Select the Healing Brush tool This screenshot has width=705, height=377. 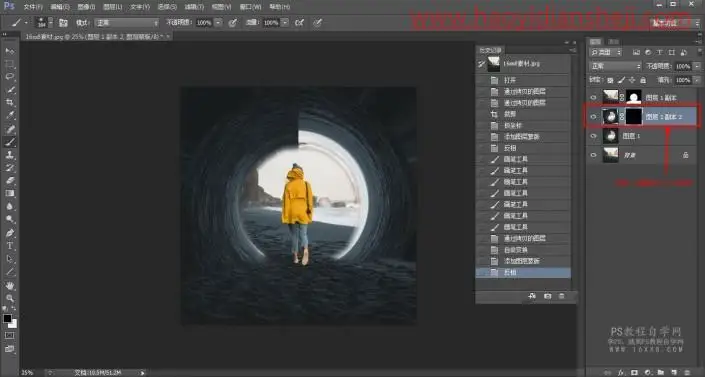[x=10, y=129]
